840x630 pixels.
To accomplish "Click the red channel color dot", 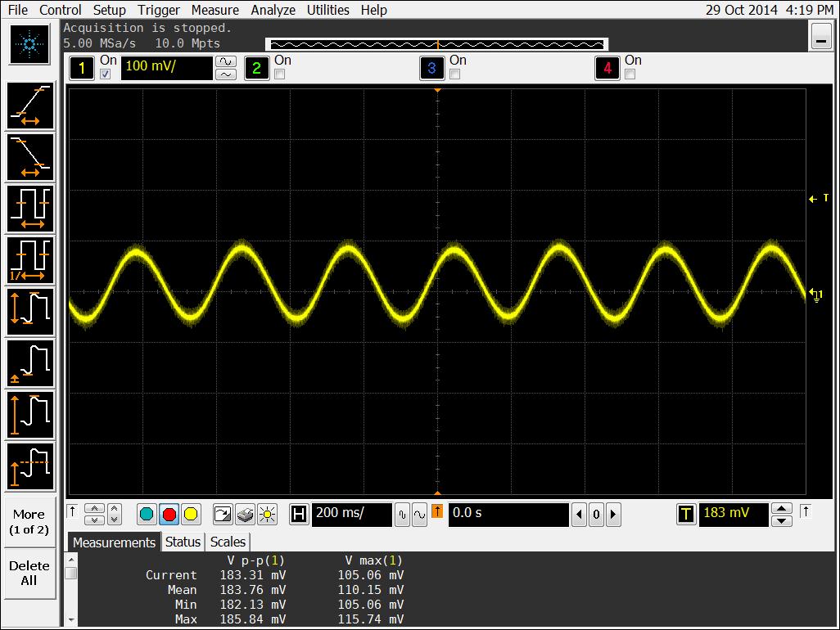I will [x=169, y=514].
